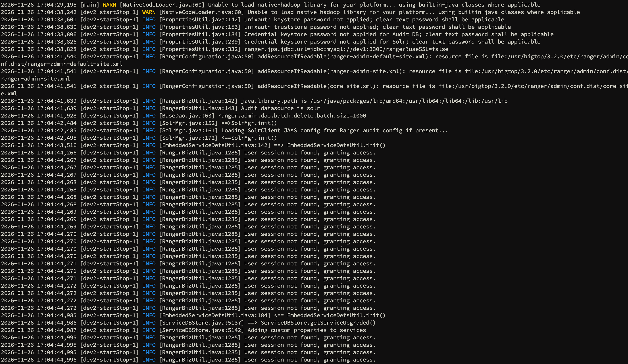Click EmbeddedServiceDefsUtil.java:184 reference
Screen dimensions: 628x364
214,316
